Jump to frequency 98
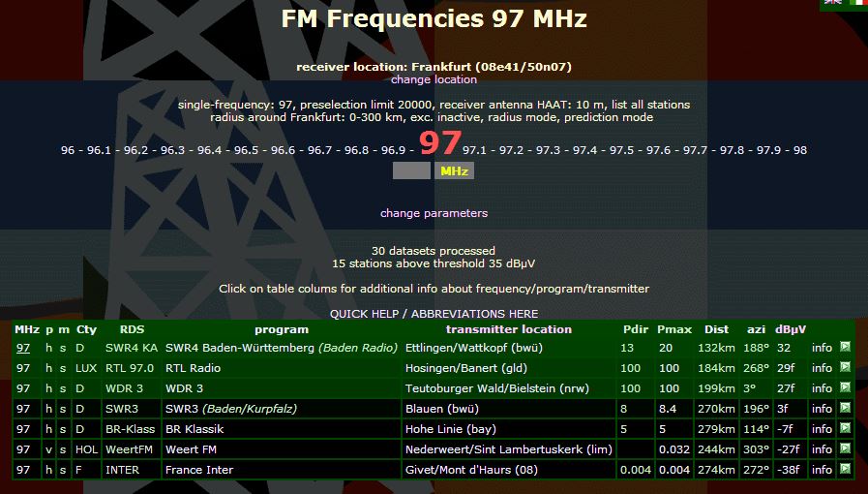The height and width of the screenshot is (494, 868). [x=800, y=150]
